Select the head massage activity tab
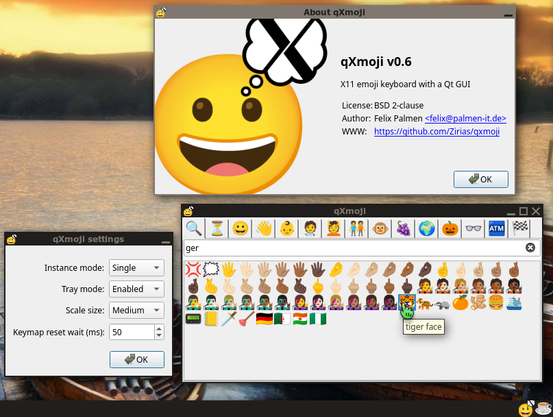This screenshot has height=417, width=553. click(x=333, y=229)
